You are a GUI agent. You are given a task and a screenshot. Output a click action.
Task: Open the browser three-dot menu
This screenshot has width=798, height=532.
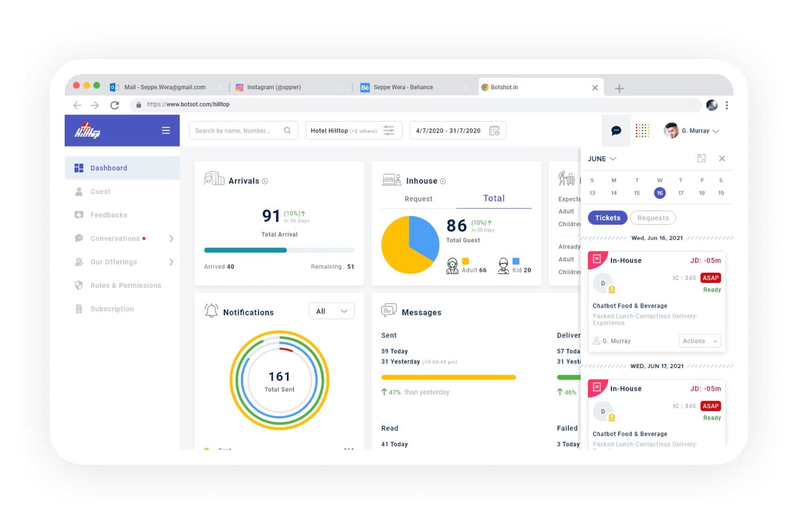click(x=727, y=105)
